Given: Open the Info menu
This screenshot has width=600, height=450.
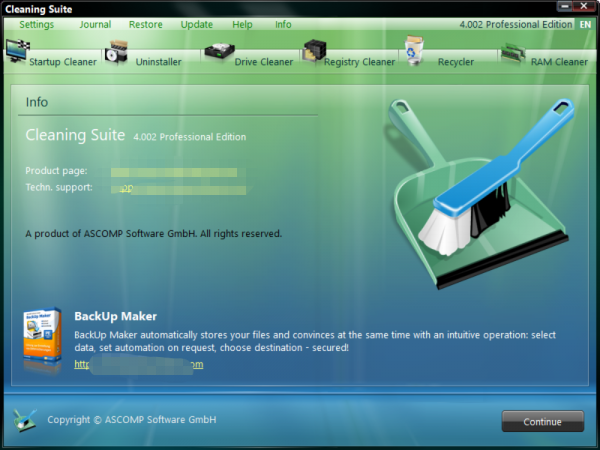Looking at the screenshot, I should pyautogui.click(x=283, y=24).
